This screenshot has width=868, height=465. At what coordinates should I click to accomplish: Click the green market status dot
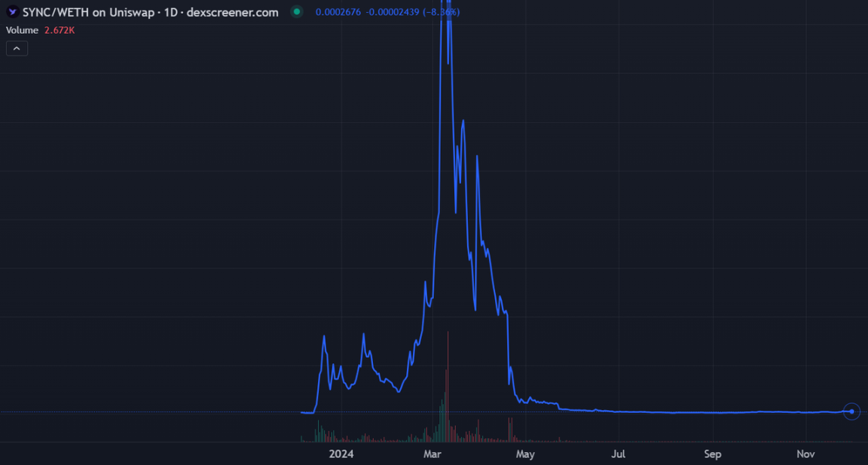point(297,11)
